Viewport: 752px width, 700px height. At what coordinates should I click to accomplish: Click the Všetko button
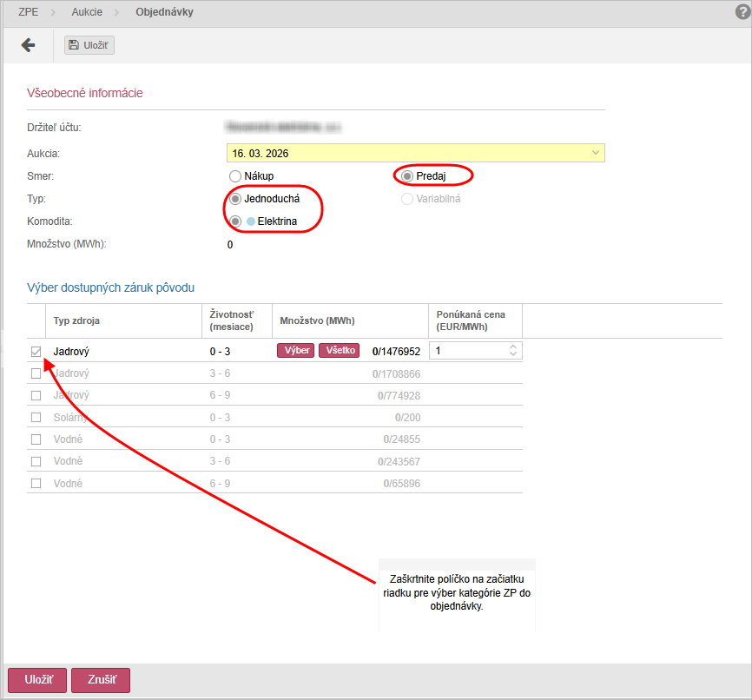coord(339,351)
